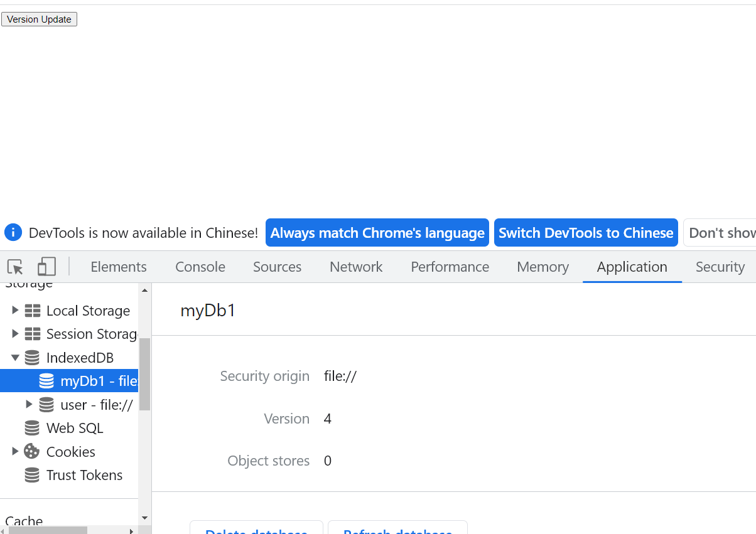The height and width of the screenshot is (534, 756).
Task: Click the Local Storage table icon
Action: [32, 311]
